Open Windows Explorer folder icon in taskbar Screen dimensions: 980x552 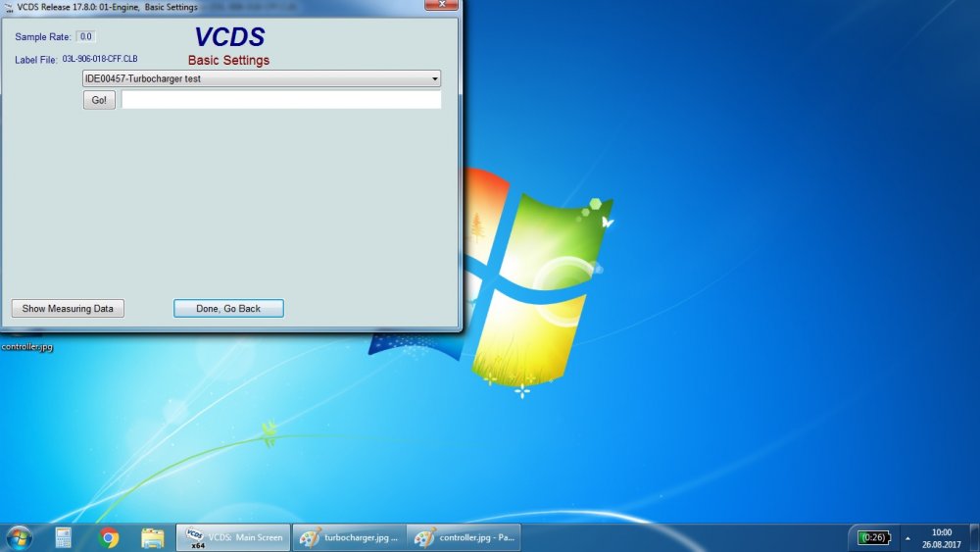click(x=153, y=537)
